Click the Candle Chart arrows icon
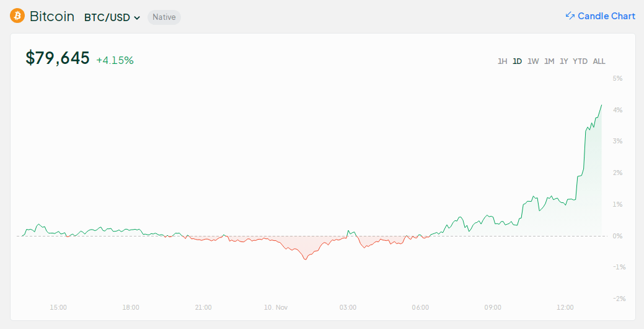This screenshot has height=329, width=644. [x=570, y=16]
